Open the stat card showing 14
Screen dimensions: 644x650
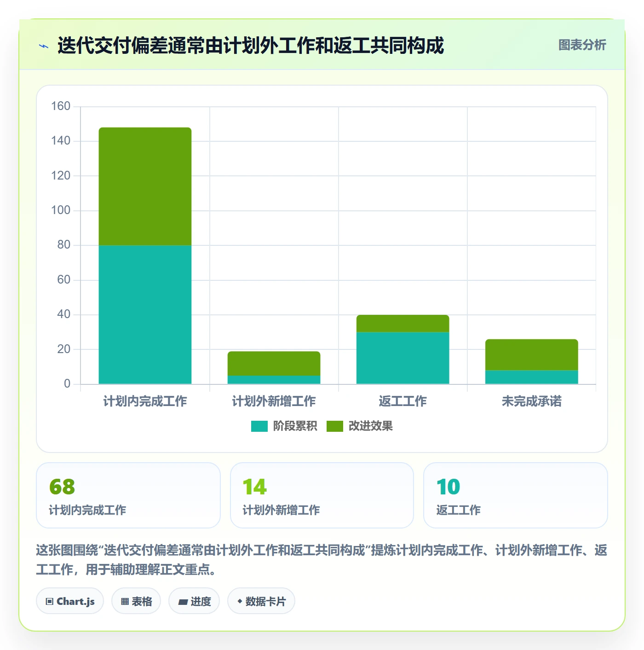[x=322, y=495]
